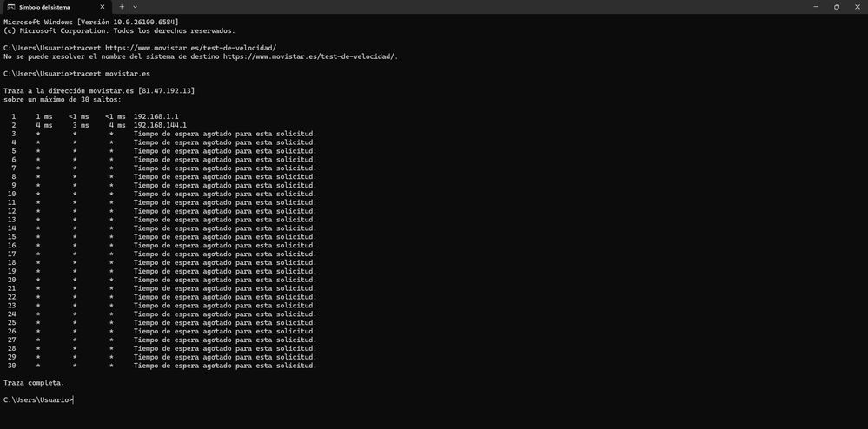Click the terminal icon on the tab

pos(10,7)
